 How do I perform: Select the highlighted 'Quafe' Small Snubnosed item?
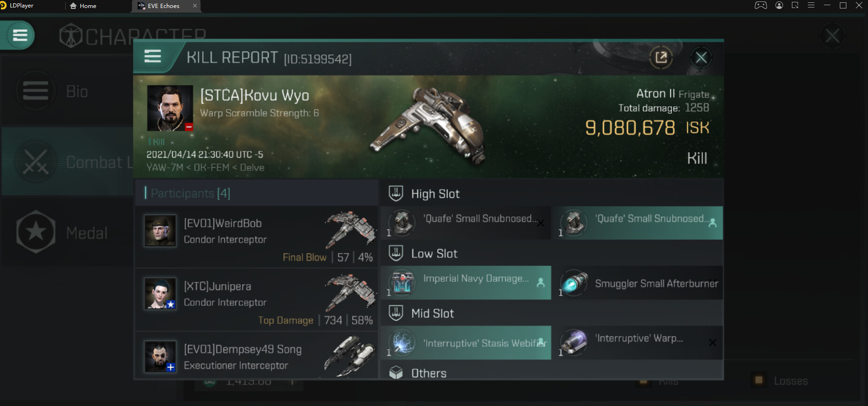637,223
